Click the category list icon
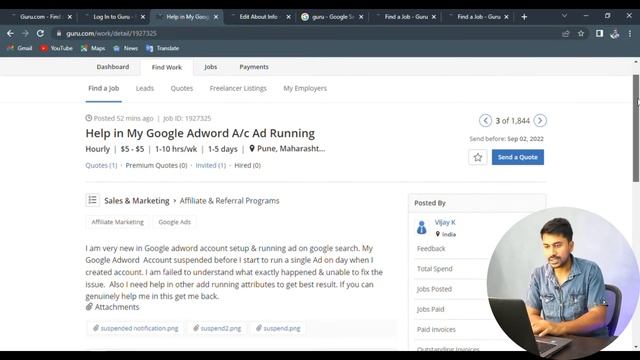 [93, 200]
